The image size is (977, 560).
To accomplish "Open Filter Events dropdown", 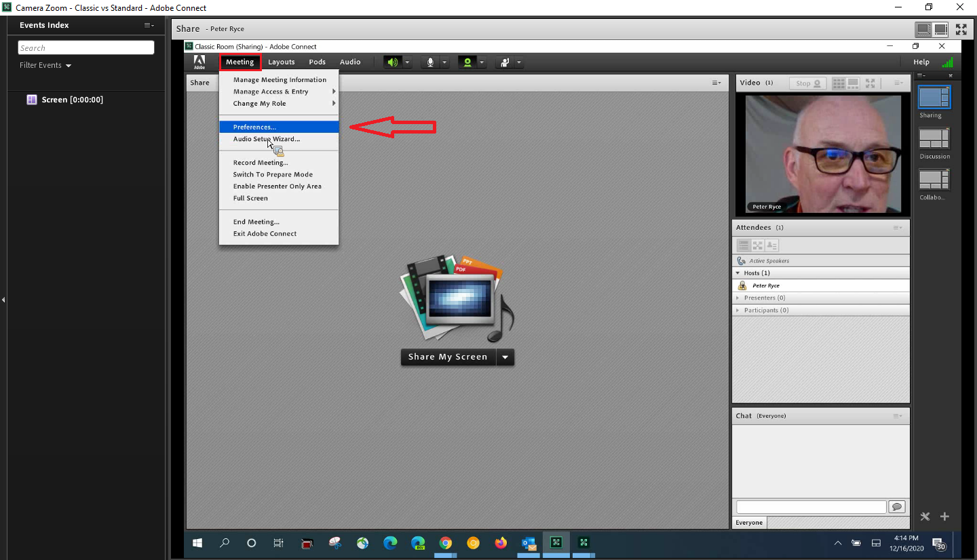I will coord(45,66).
